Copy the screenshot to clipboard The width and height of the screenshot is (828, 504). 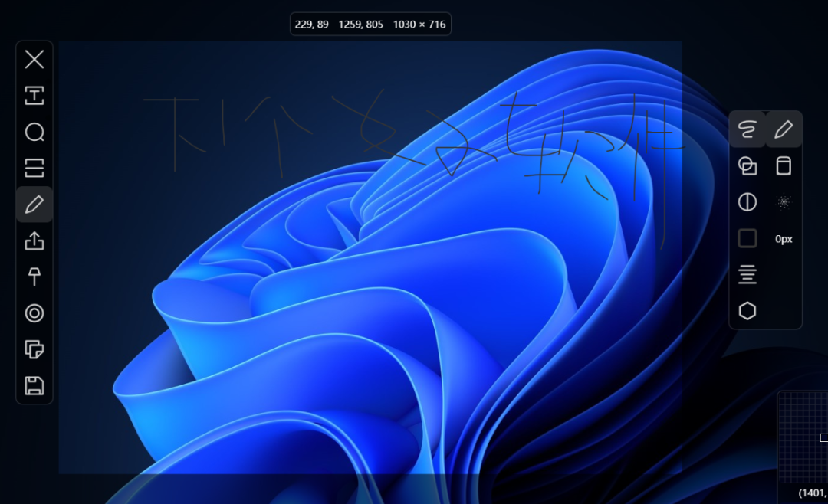click(x=34, y=349)
